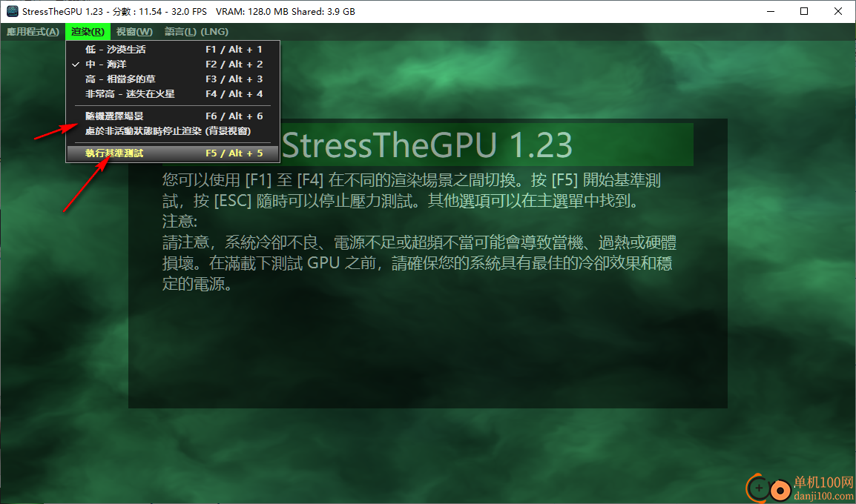
Task: Choose 非常高 - 迷失在火星 scene
Action: tap(173, 94)
